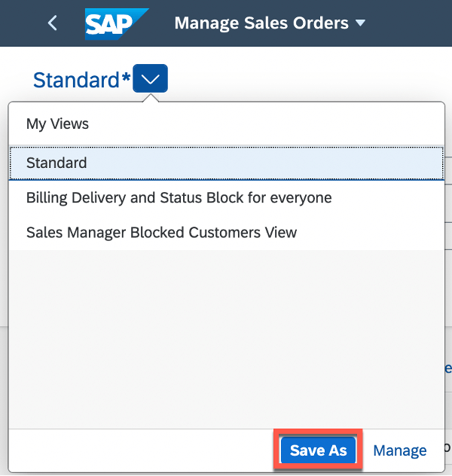
Task: Click the empty gray area below view list
Action: [x=227, y=339]
